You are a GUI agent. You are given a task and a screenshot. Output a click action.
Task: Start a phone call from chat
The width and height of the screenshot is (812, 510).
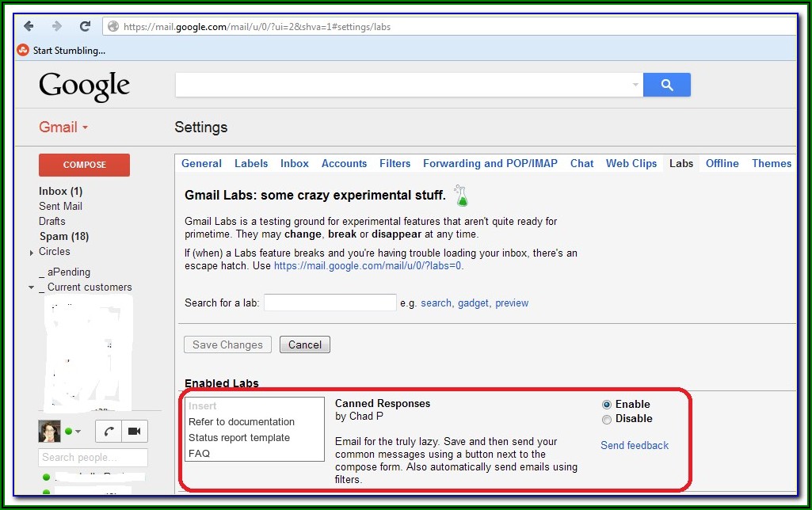click(x=108, y=431)
